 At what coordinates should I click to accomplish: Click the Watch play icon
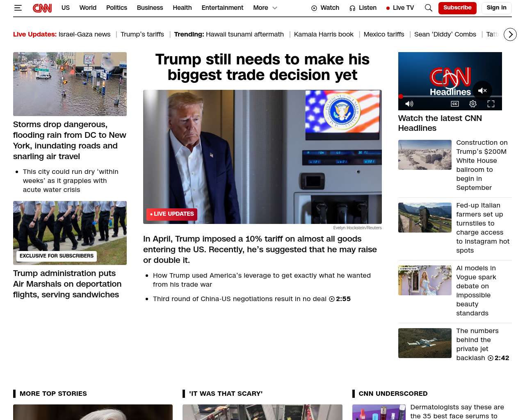coord(314,8)
